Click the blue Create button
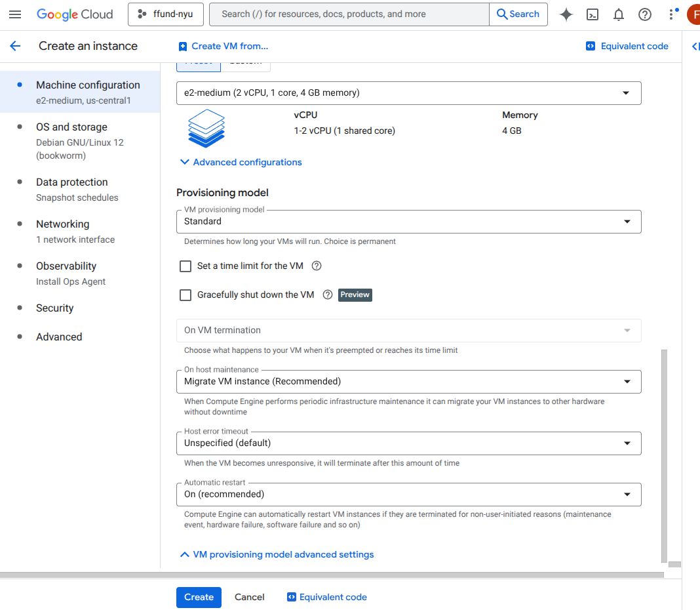Viewport: 700px width, 610px height. coord(199,597)
